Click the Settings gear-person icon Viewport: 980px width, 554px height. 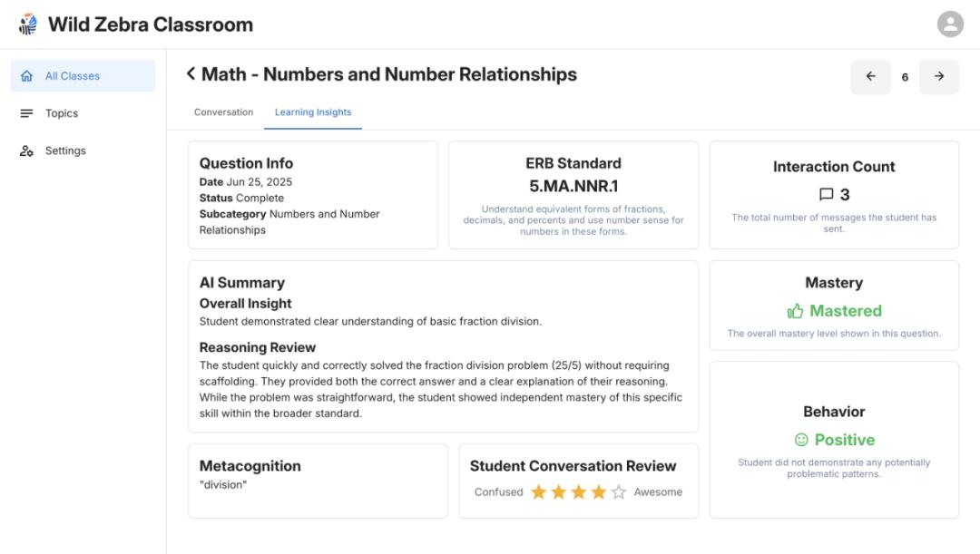point(26,151)
